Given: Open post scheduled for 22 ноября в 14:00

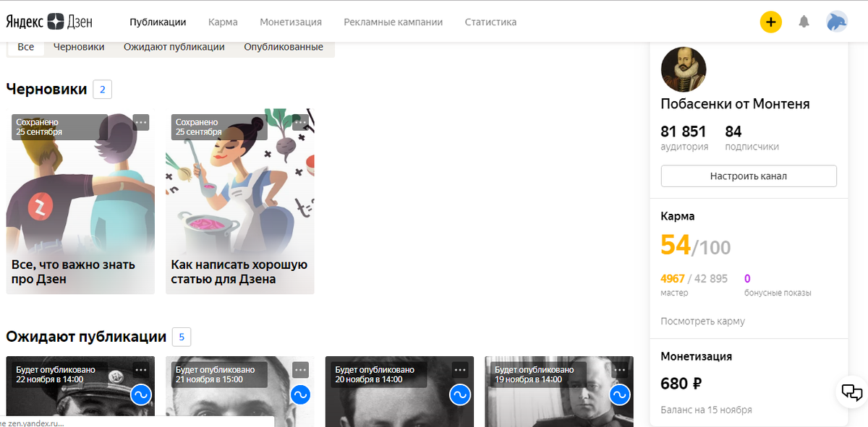Looking at the screenshot, I should click(80, 392).
